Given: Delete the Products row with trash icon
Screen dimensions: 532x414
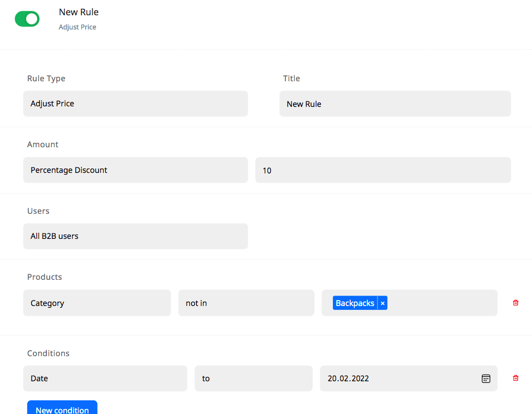Looking at the screenshot, I should pos(516,303).
